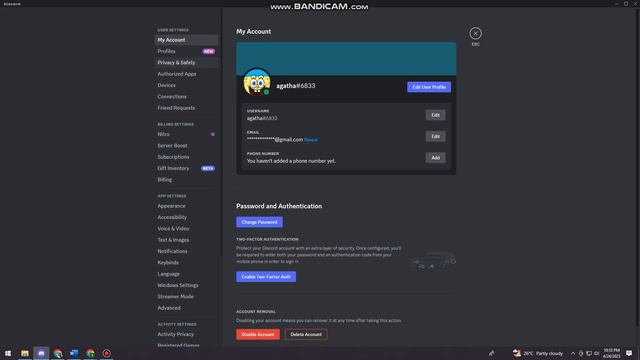Open Connections settings
The height and width of the screenshot is (360, 640).
pyautogui.click(x=186, y=97)
